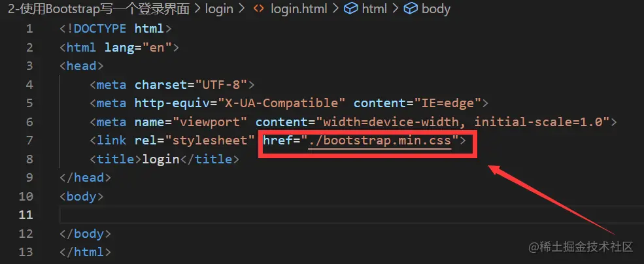
Task: Click the href attribute name on line 7
Action: click(x=278, y=140)
